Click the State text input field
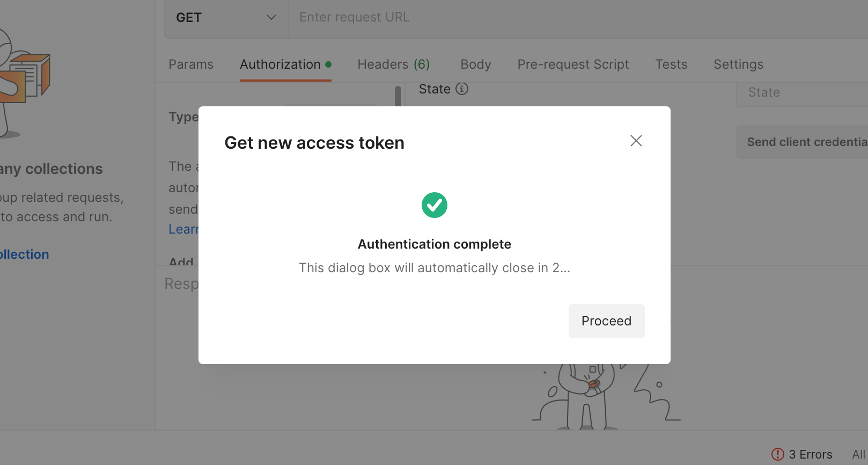The height and width of the screenshot is (465, 868). [802, 93]
